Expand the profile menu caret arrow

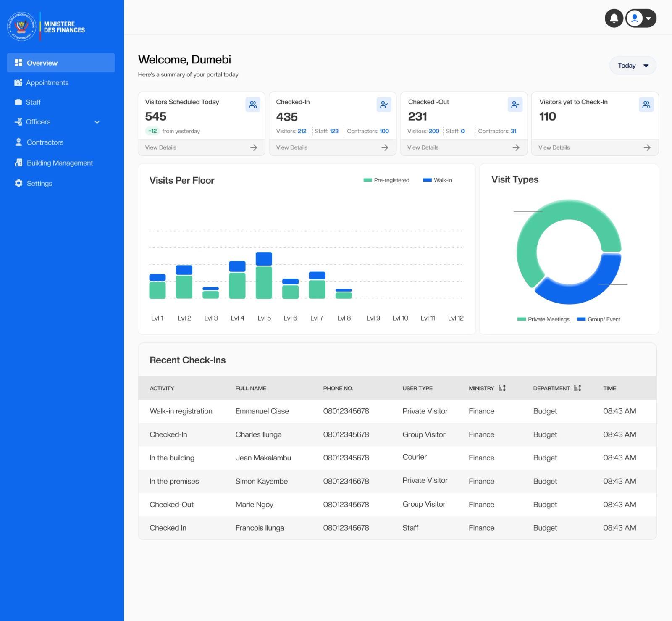click(649, 18)
